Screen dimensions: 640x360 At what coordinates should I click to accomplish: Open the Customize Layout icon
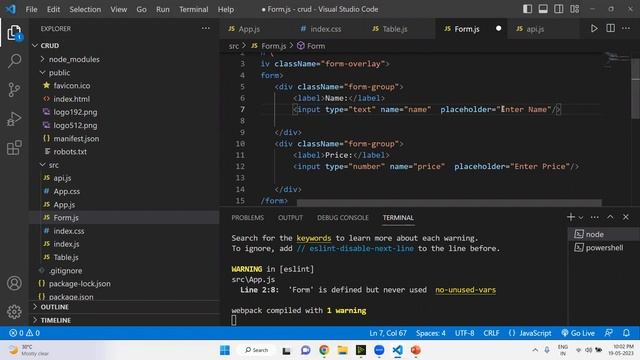[x=574, y=9]
